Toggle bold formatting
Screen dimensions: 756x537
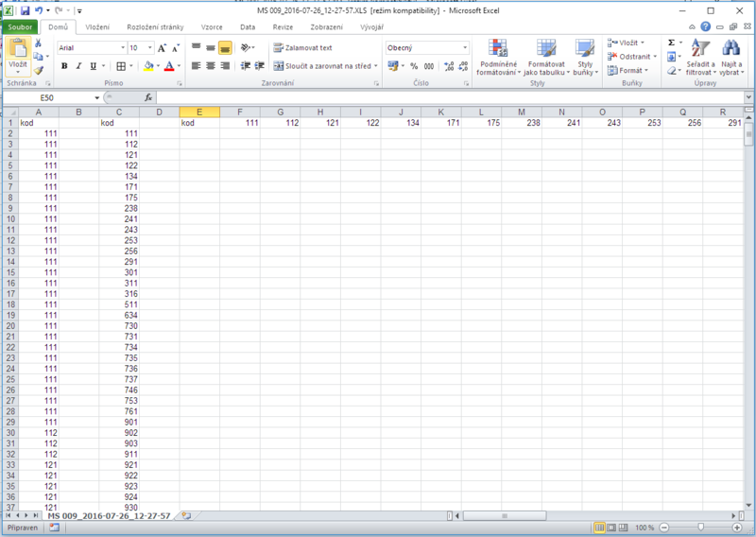[64, 65]
